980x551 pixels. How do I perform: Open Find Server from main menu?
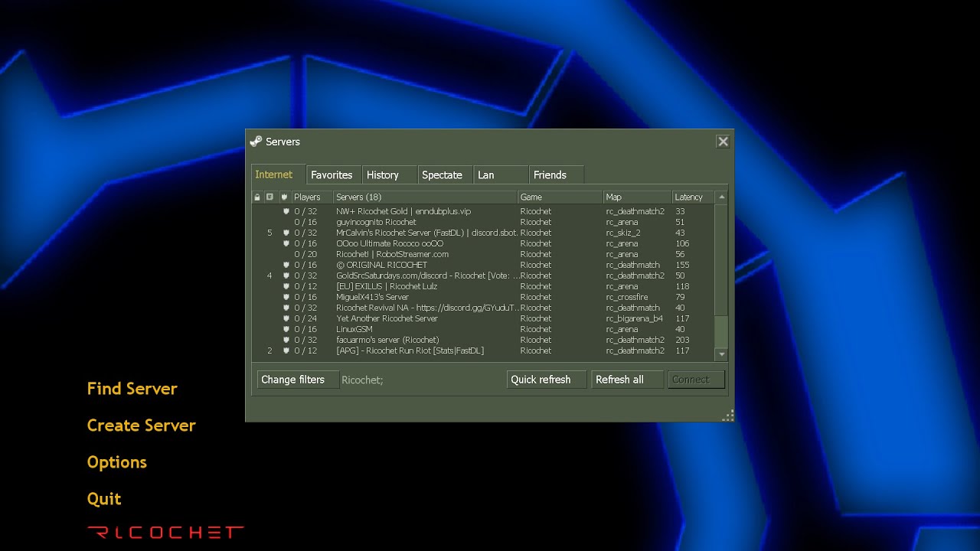point(132,389)
